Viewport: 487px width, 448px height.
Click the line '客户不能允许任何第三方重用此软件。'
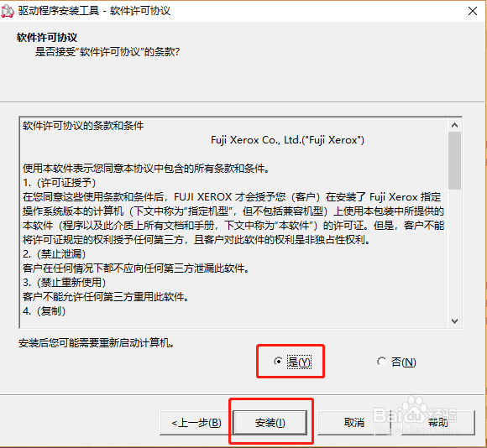(106, 297)
